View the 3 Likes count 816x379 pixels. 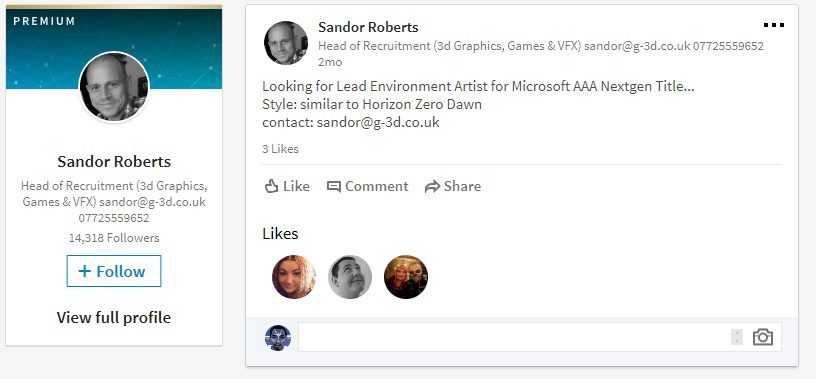(x=280, y=149)
